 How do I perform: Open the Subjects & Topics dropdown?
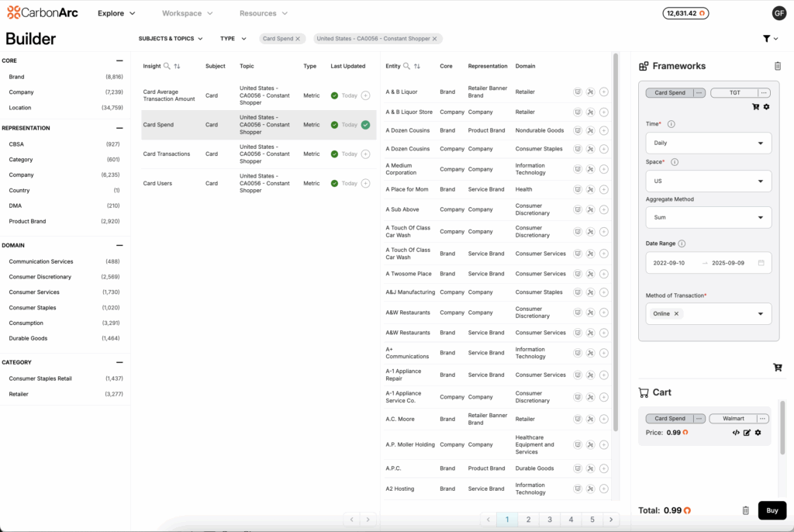[x=171, y=39]
